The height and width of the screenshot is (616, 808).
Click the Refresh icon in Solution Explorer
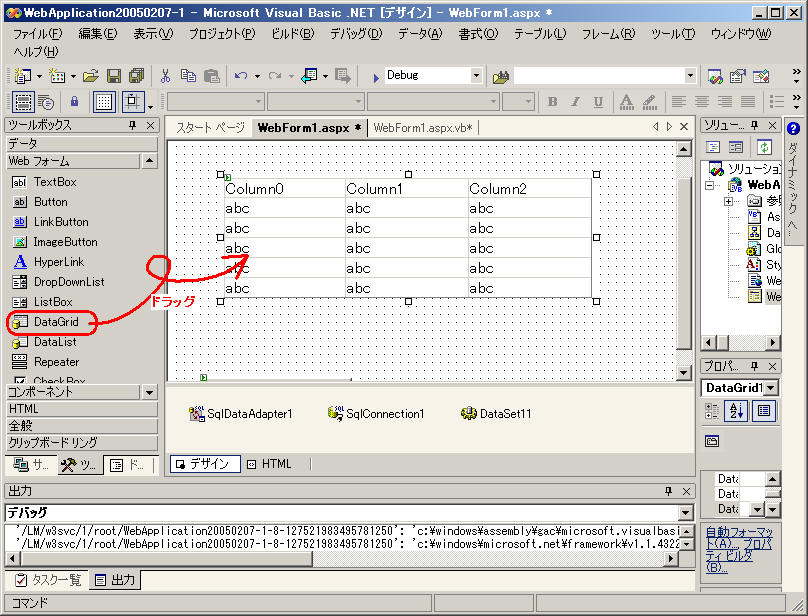point(763,147)
